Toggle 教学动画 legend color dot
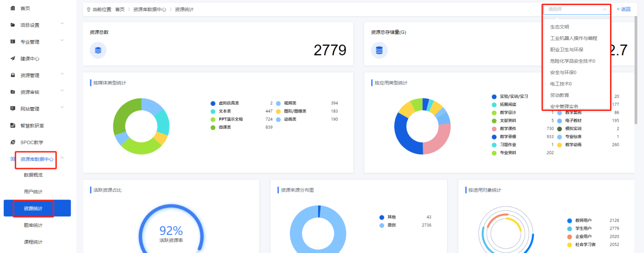This screenshot has height=253, width=644. point(560,145)
